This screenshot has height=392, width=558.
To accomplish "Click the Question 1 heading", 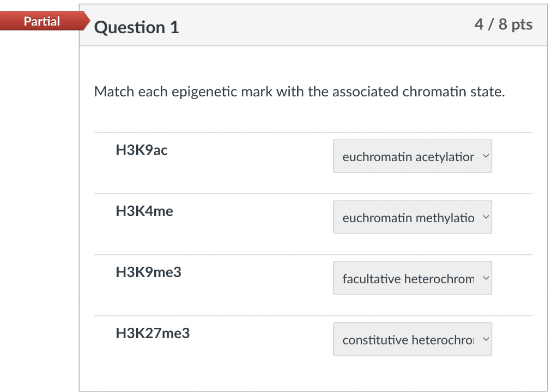I will coord(136,27).
